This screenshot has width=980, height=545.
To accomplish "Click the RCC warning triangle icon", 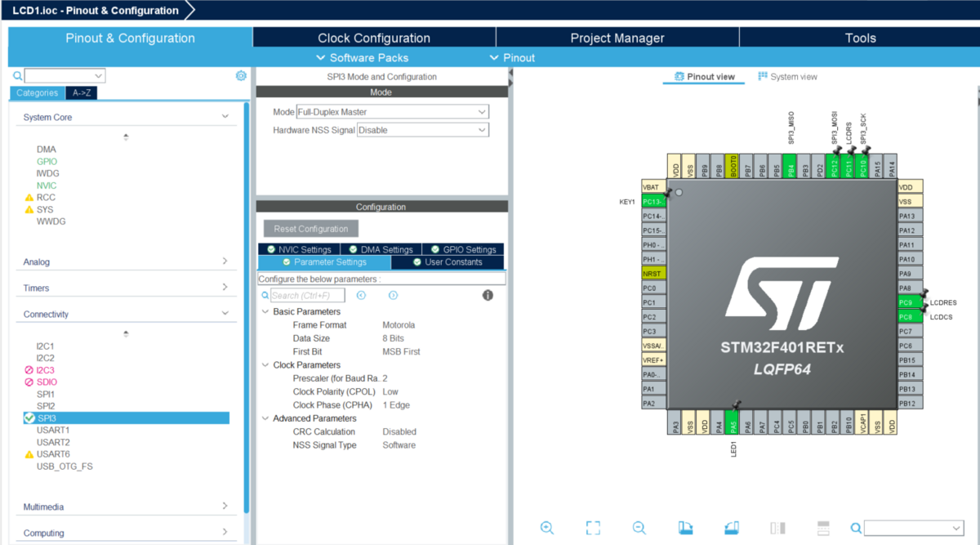I will 29,198.
